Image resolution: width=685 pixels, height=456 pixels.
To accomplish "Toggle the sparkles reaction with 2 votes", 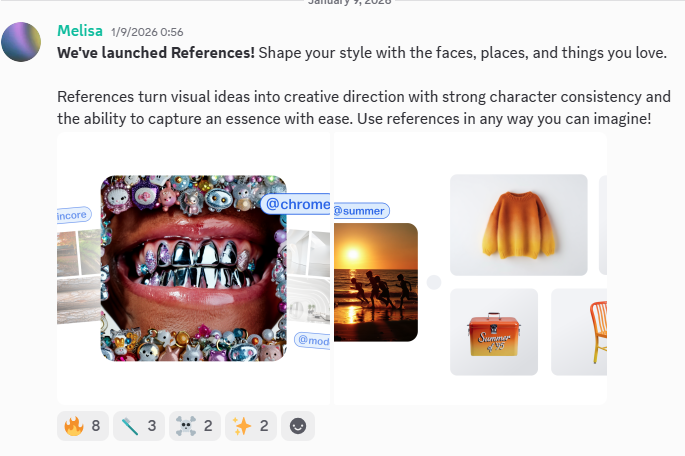I will coord(251,425).
